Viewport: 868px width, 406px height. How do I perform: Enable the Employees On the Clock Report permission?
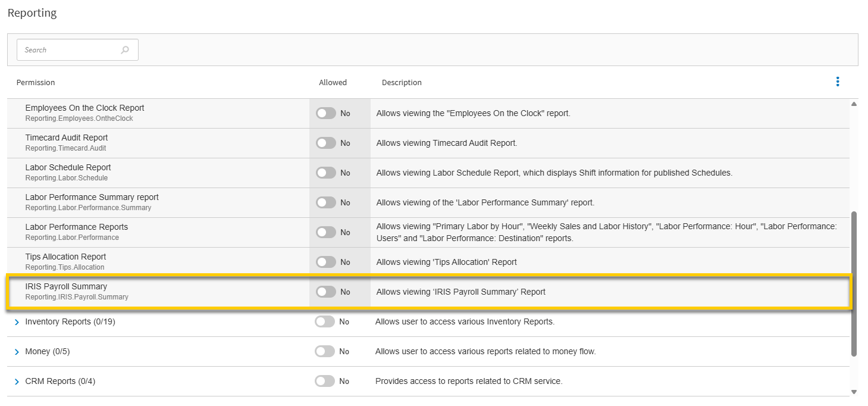[x=327, y=113]
